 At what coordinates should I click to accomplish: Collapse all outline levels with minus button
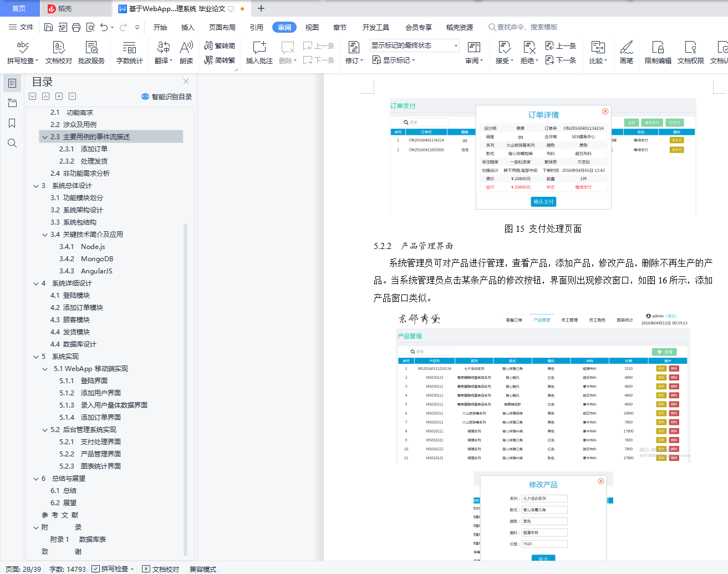pos(73,96)
